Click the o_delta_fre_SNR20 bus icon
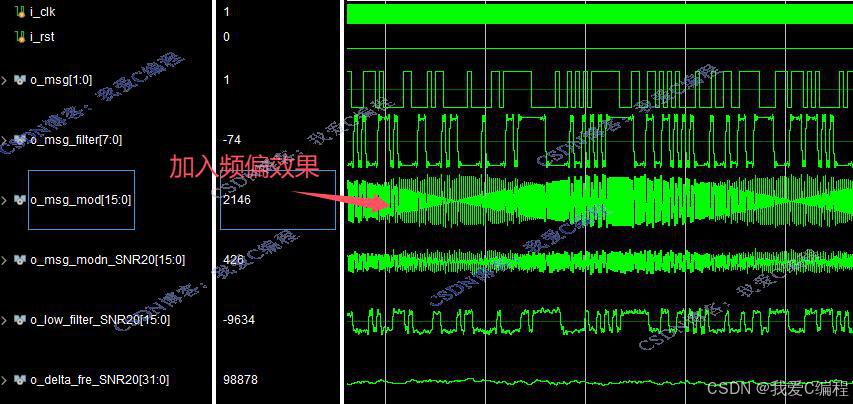 tap(20, 380)
